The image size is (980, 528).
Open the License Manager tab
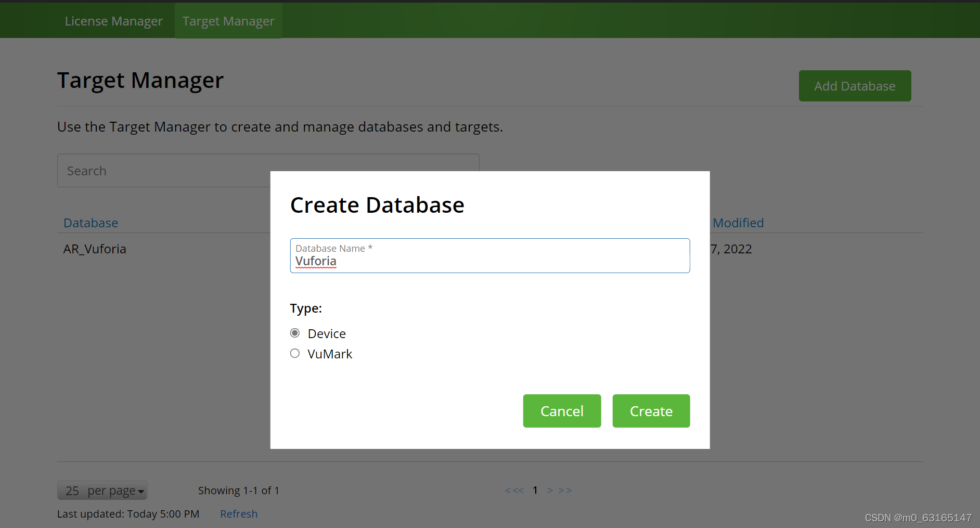(113, 21)
